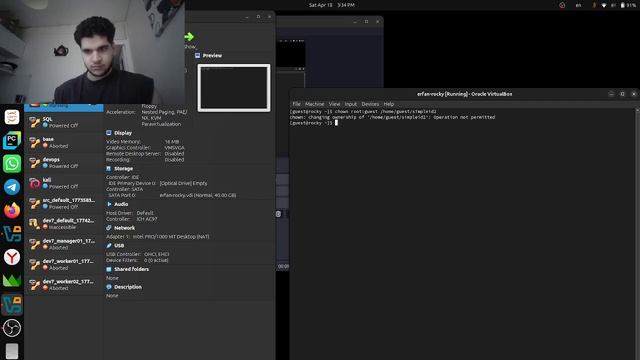The height and width of the screenshot is (360, 640).
Task: Click the 'VMSVGA' graphics controller value
Action: pos(174,148)
